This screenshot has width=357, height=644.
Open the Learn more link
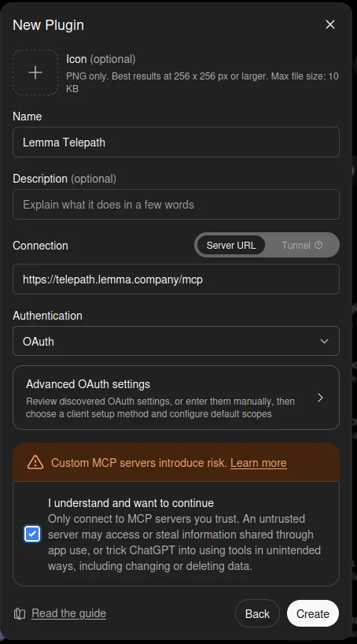pyautogui.click(x=259, y=463)
